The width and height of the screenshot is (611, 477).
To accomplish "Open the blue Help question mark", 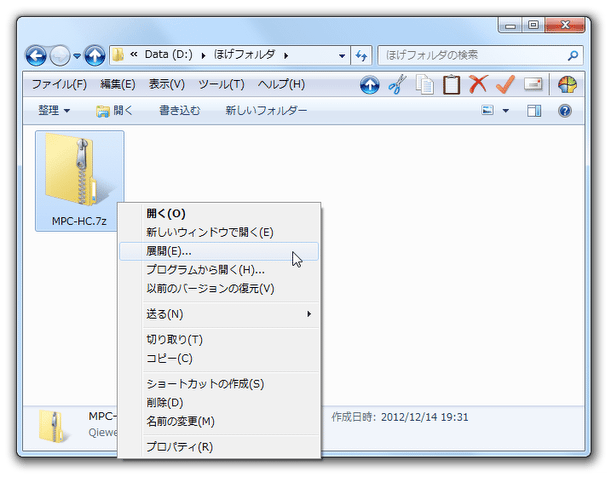I will [x=565, y=111].
